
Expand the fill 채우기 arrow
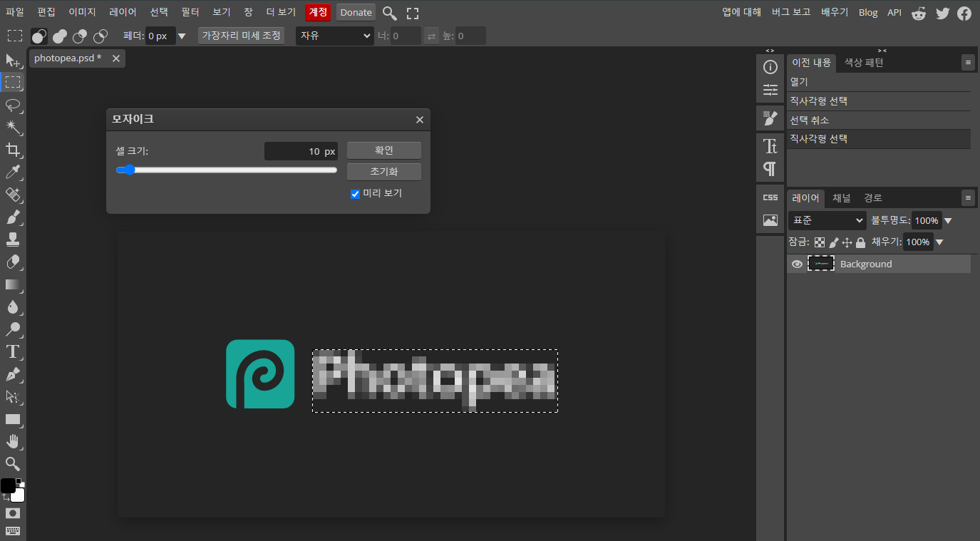pyautogui.click(x=939, y=242)
